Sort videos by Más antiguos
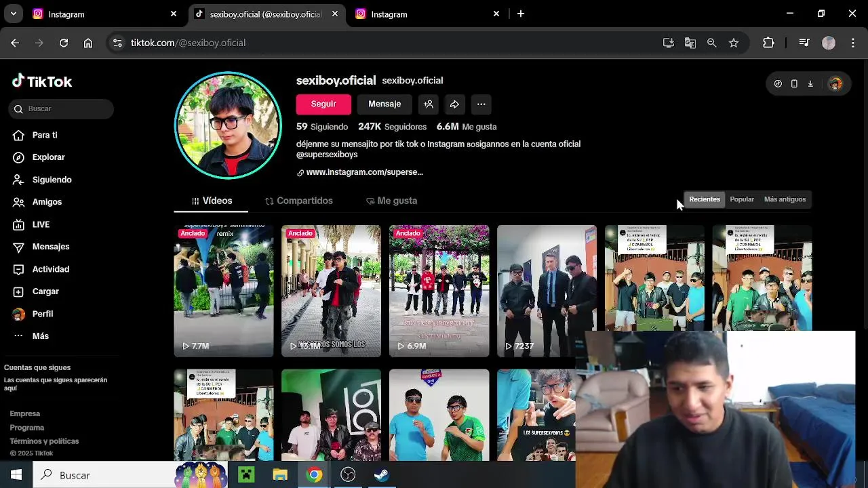This screenshot has height=488, width=868. (785, 199)
